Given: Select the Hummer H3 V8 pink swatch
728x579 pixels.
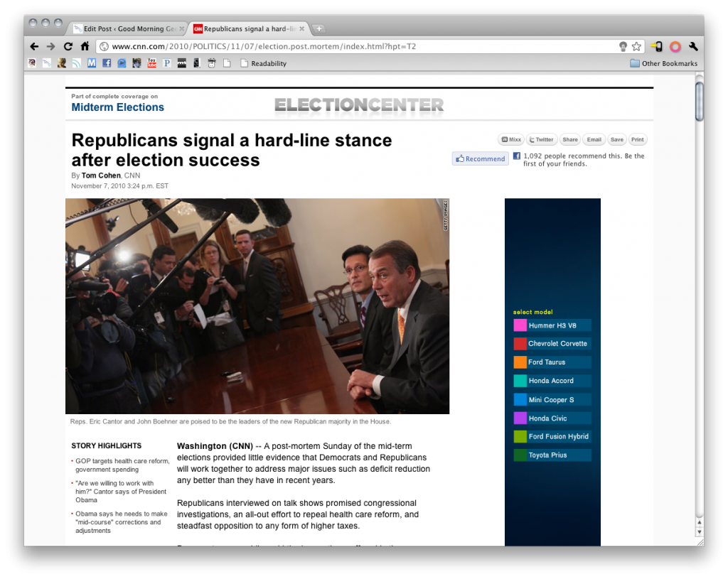Looking at the screenshot, I should [520, 325].
